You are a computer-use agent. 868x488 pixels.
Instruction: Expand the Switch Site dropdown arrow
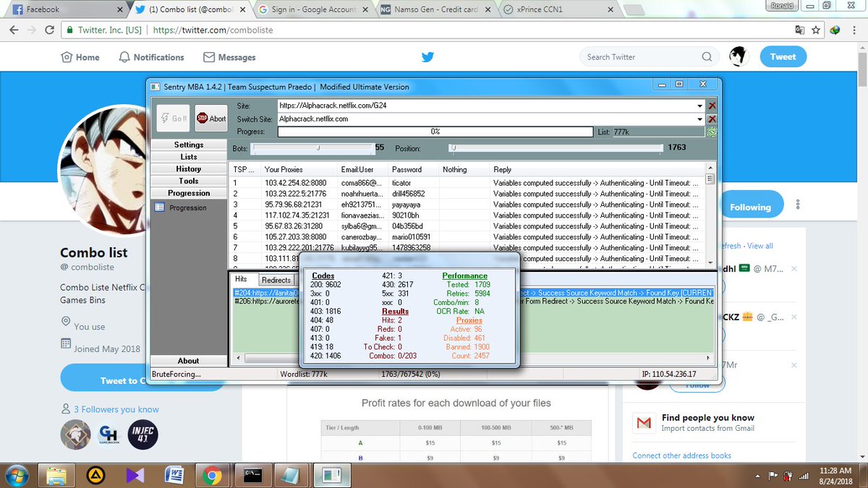click(x=699, y=119)
